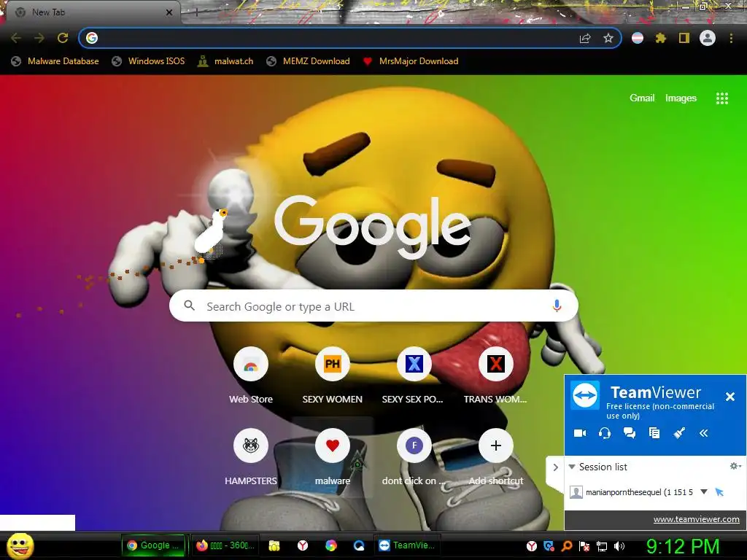
Task: Toggle the browser side panel icon
Action: (684, 38)
